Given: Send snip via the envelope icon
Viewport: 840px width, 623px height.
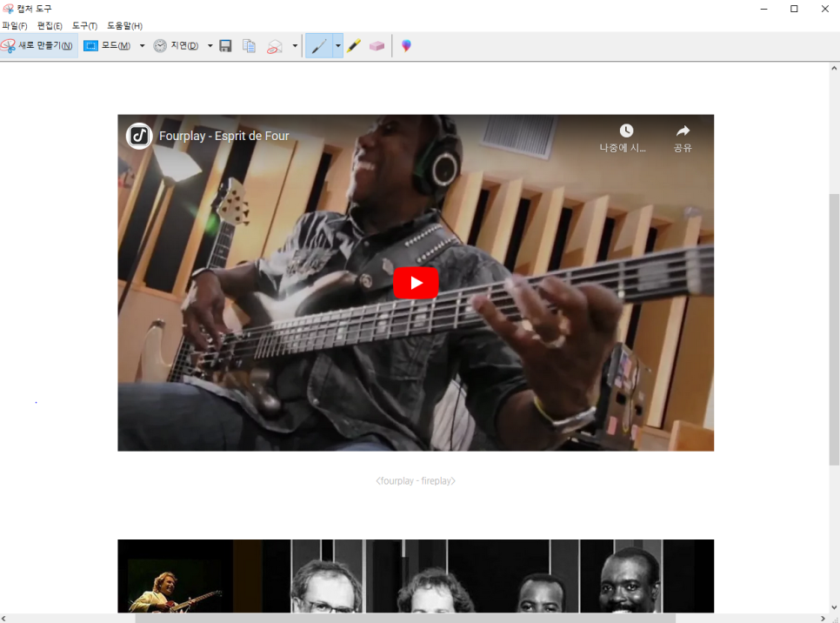Looking at the screenshot, I should click(x=274, y=47).
